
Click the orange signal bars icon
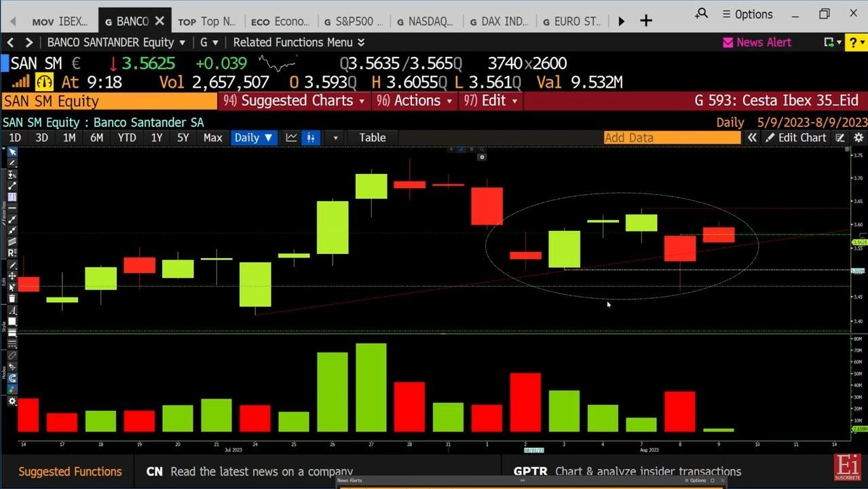(x=21, y=82)
